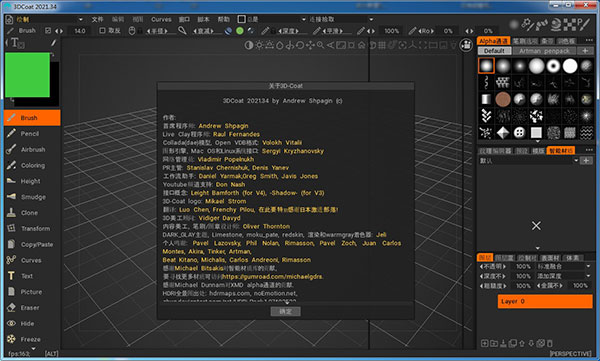Select the Transform tool
This screenshot has width=600, height=361.
[32, 229]
